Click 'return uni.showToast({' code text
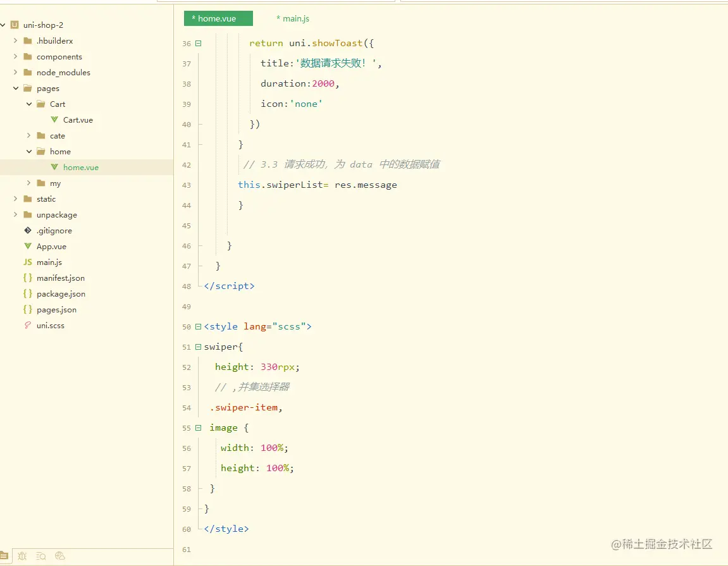Image resolution: width=728 pixels, height=566 pixels. pyautogui.click(x=312, y=43)
